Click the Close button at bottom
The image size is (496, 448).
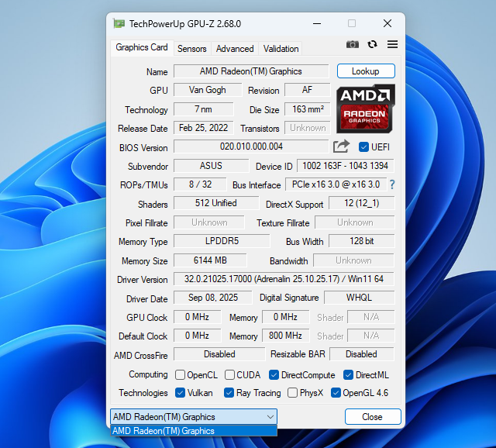click(372, 417)
